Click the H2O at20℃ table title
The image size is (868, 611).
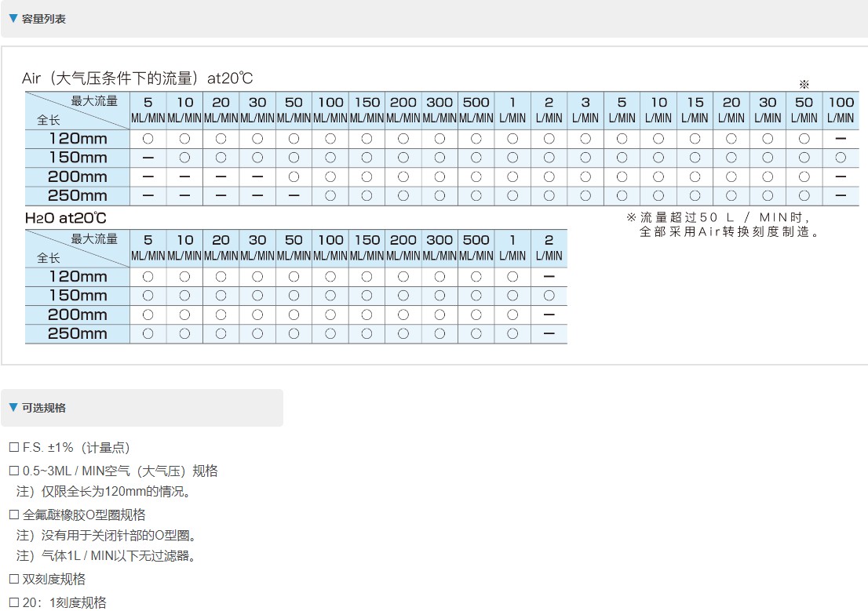(65, 218)
